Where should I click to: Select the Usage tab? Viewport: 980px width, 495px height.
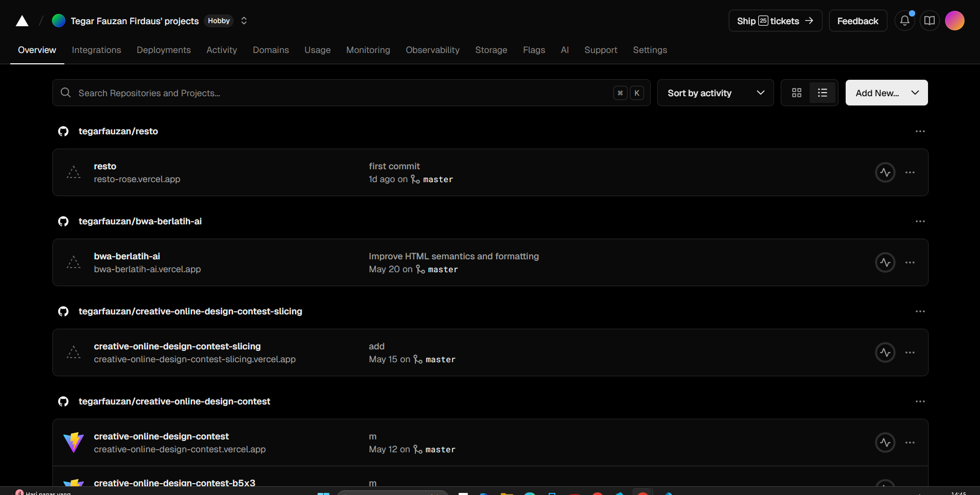(318, 50)
